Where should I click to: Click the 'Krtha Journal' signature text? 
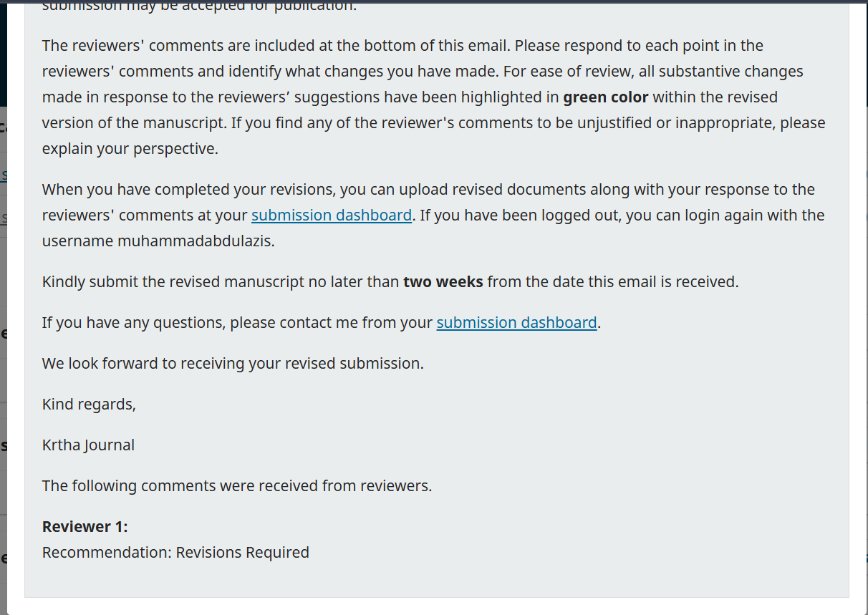coord(88,445)
